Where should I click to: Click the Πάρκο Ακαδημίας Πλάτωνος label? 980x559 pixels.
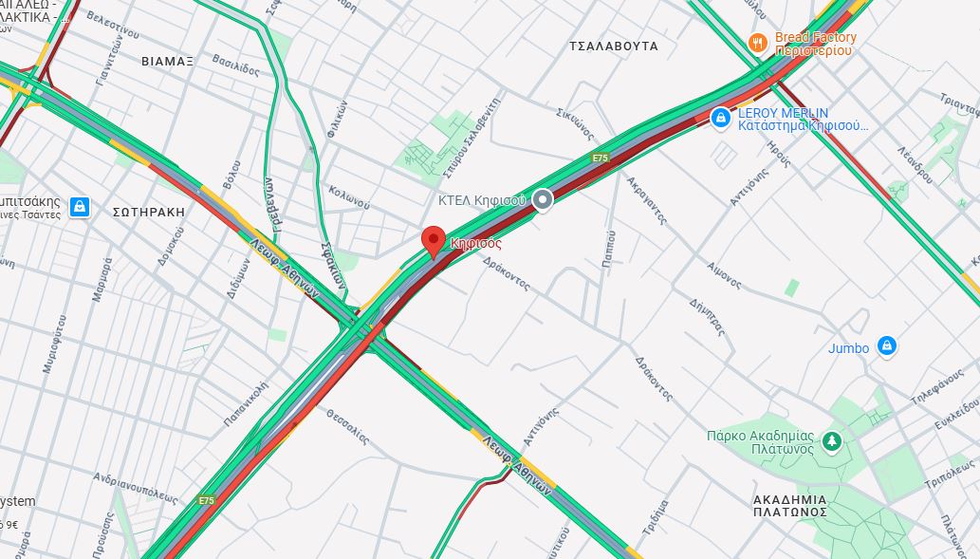coord(761,442)
